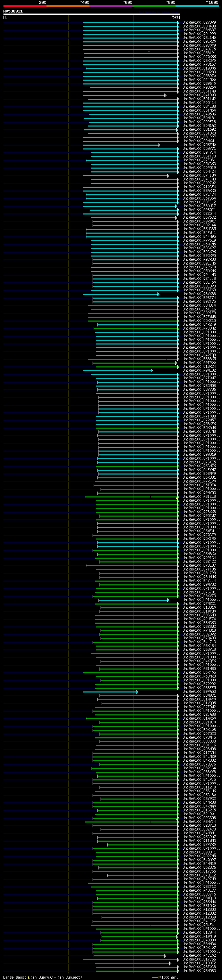Open the UniRef100_O49506 hit
The height and width of the screenshot is (980, 222).
click(199, 114)
